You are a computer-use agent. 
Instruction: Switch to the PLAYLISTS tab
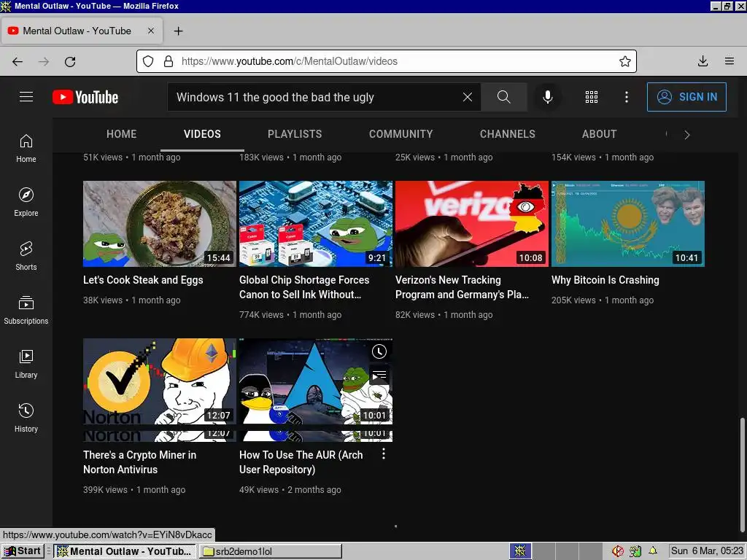click(x=295, y=134)
